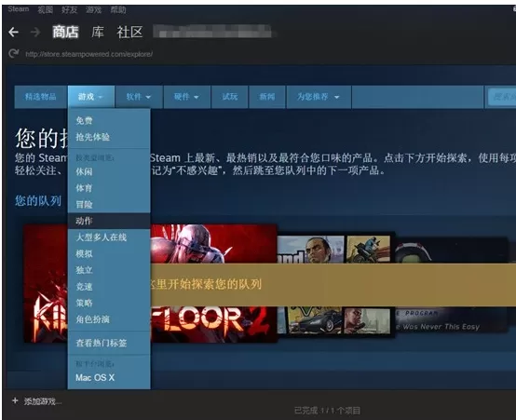Viewport: 516px width, 420px height.
Task: Open the 试玩 store tab
Action: click(x=229, y=97)
